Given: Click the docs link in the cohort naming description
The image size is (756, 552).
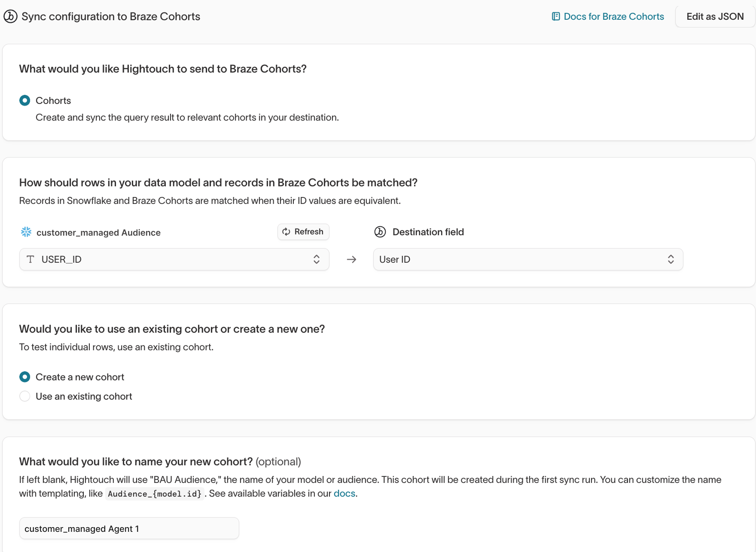Looking at the screenshot, I should tap(344, 493).
